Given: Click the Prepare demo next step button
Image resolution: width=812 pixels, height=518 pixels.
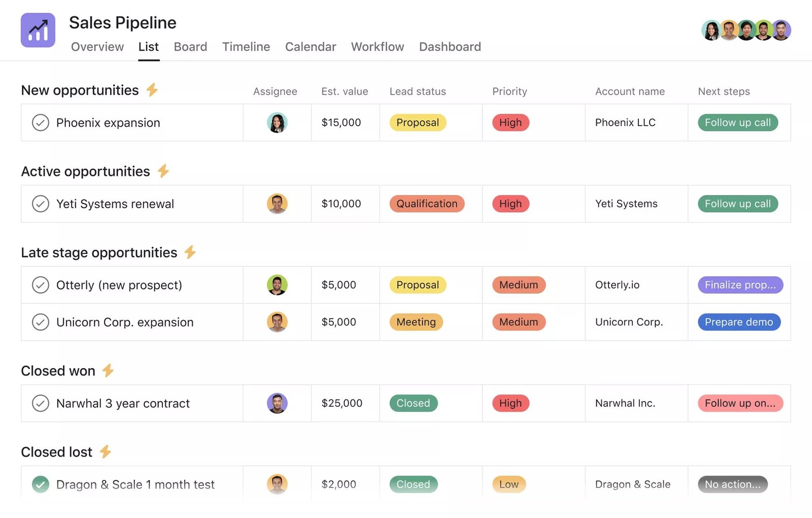Looking at the screenshot, I should (739, 322).
